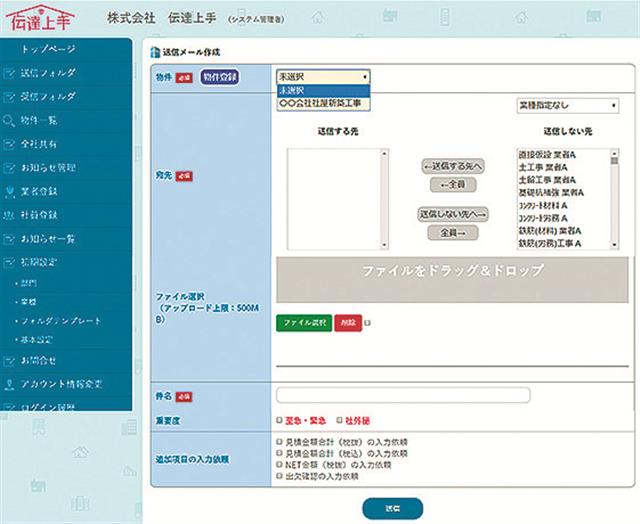Select ○○会社社屋新築工事 from the open dropdown
The width and height of the screenshot is (640, 524).
(318, 102)
